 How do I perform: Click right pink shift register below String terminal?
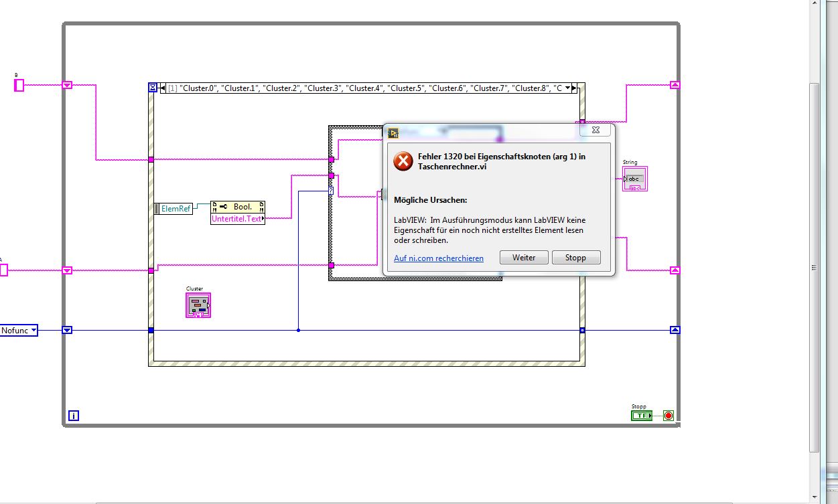[675, 270]
